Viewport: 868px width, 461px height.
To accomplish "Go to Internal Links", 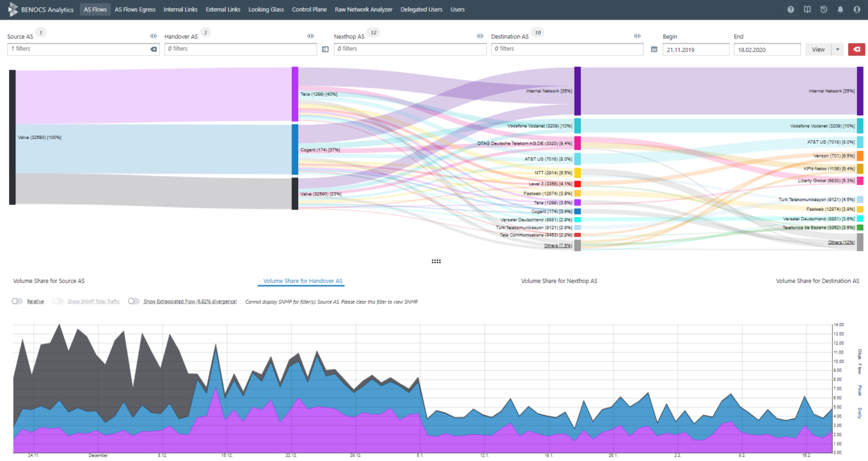I will [x=180, y=9].
